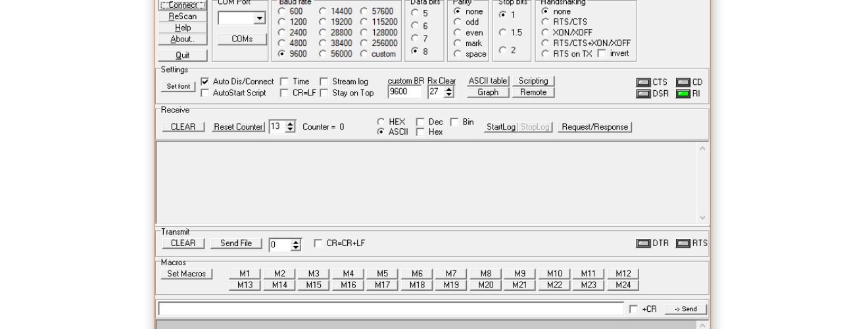Run macro M24
This screenshot has width=868, height=329.
pyautogui.click(x=623, y=285)
